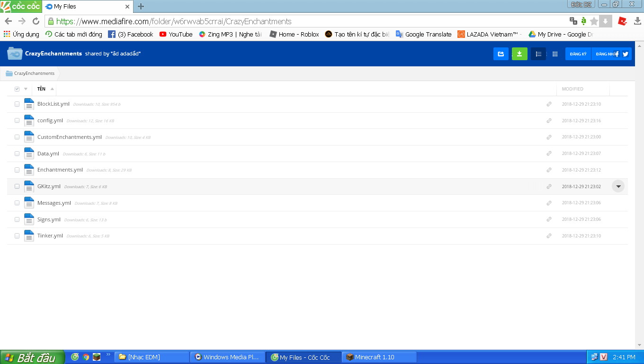Image resolution: width=644 pixels, height=364 pixels.
Task: Bookmark this page with the star icon
Action: point(594,21)
